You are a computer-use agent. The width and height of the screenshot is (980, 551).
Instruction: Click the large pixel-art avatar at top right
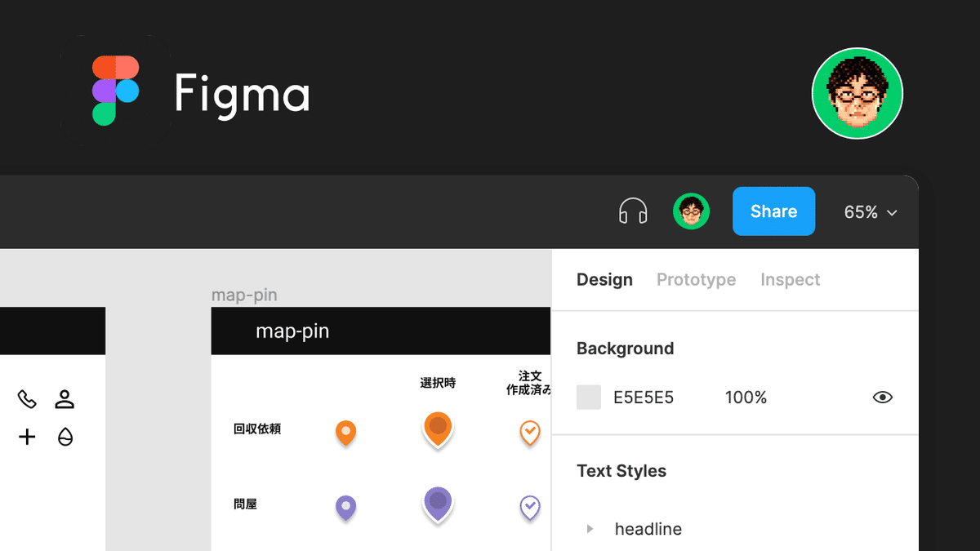click(857, 92)
